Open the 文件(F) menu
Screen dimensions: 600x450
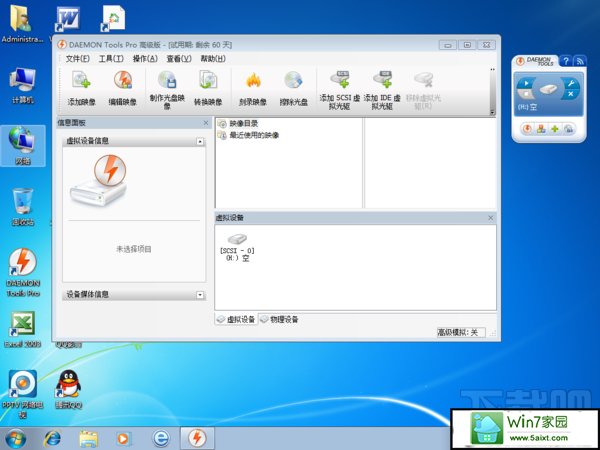point(78,59)
